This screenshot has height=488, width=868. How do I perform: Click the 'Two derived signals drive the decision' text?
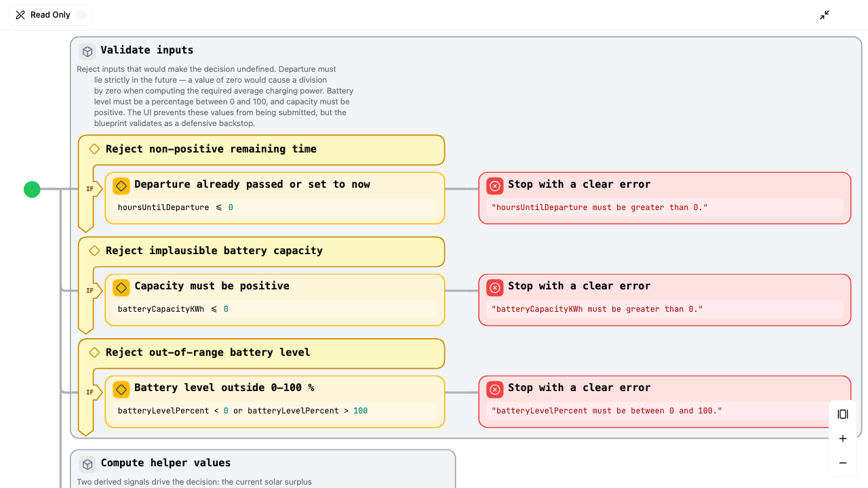[x=195, y=482]
